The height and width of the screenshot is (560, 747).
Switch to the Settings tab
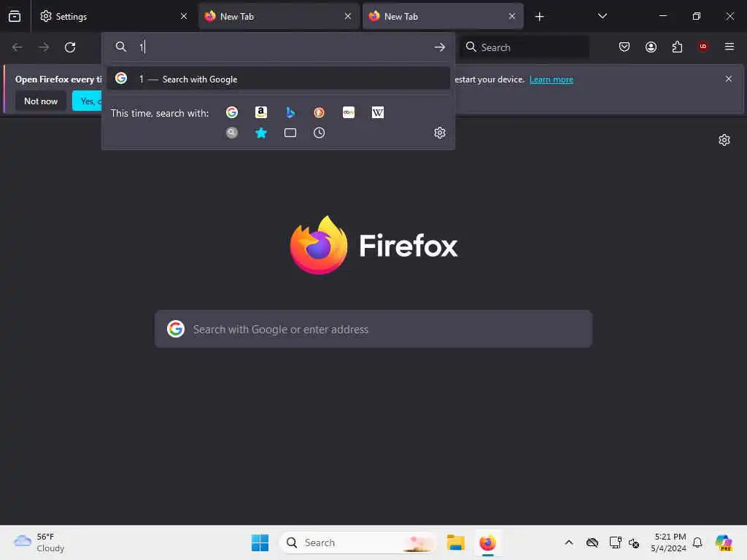pyautogui.click(x=113, y=16)
